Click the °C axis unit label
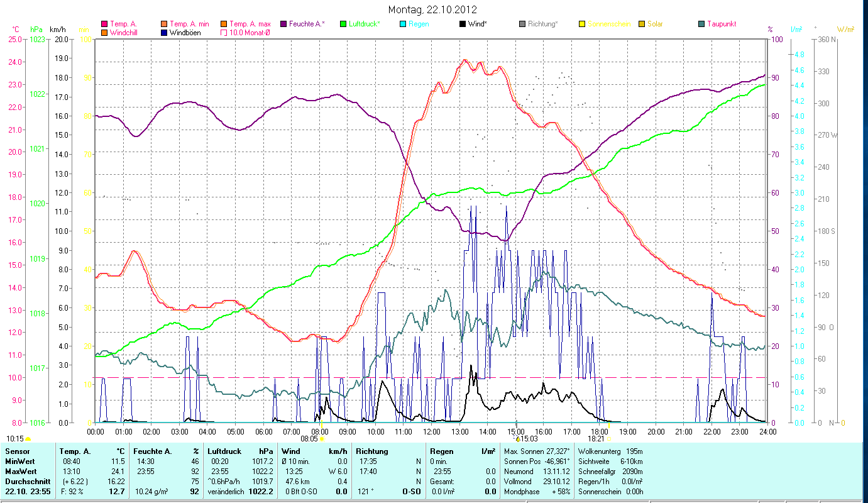Image resolution: width=868 pixels, height=503 pixels. tap(16, 30)
